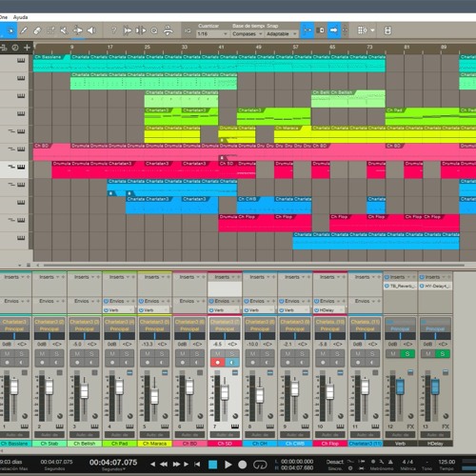476x476 pixels.
Task: Click the Ch CWB clip in arrangement
Action: 255,205
